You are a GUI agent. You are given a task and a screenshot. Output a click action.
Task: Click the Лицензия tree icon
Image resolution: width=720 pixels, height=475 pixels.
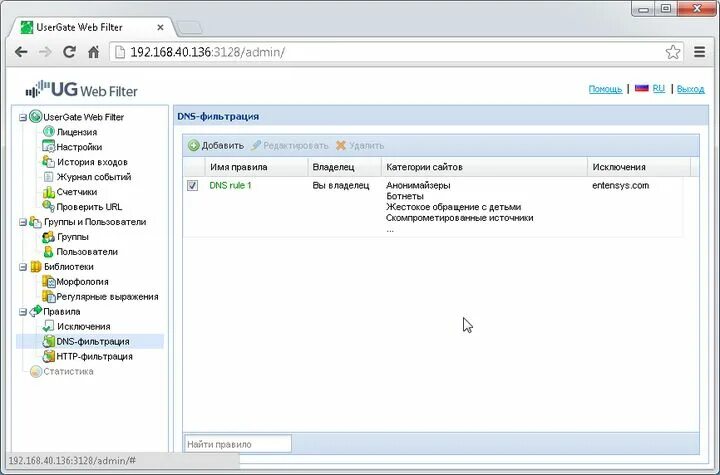click(x=49, y=132)
